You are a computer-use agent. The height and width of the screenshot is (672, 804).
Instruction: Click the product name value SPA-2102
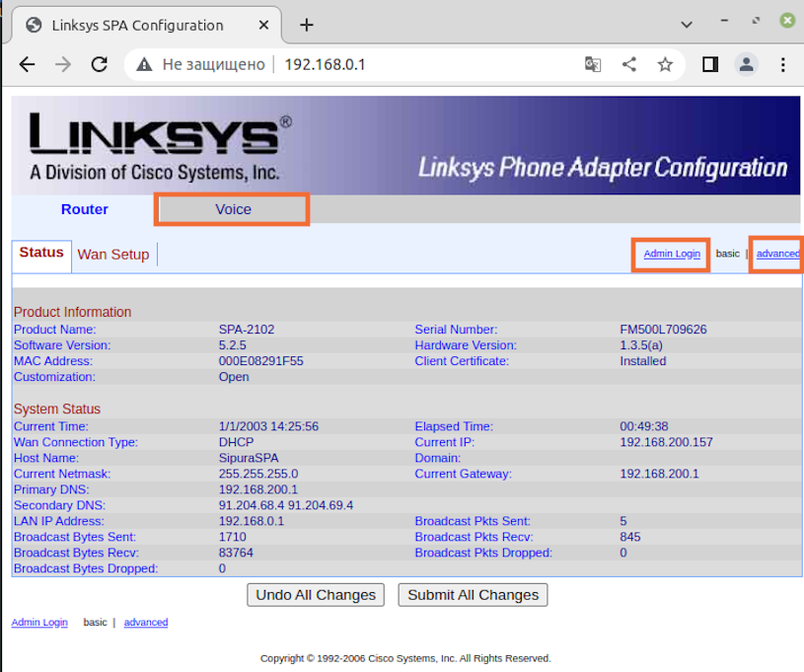[x=247, y=330]
